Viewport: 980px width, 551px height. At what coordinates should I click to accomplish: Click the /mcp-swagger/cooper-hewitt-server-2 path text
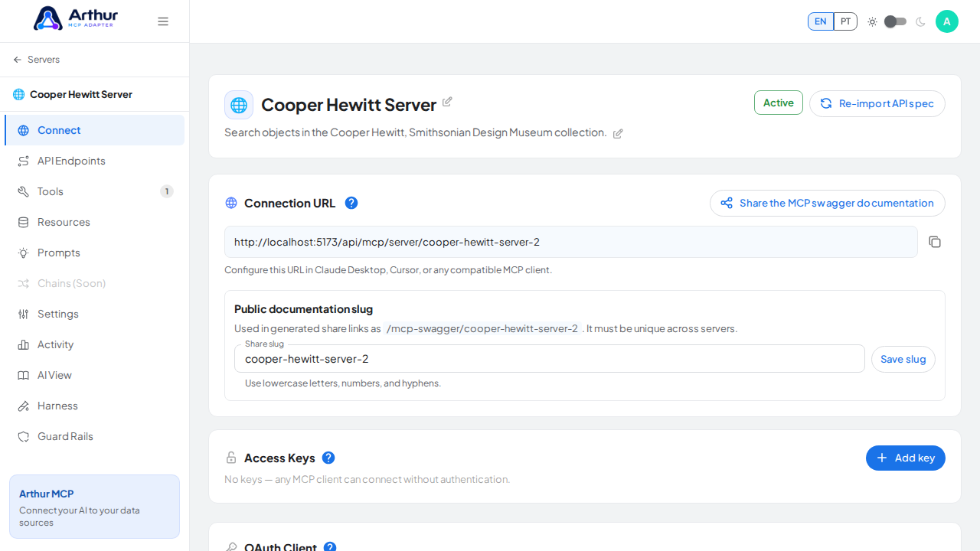482,328
